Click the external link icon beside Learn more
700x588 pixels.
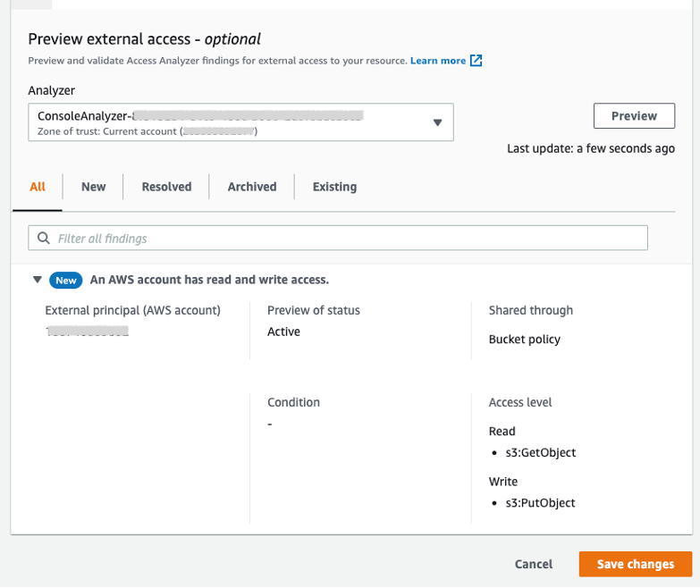[477, 61]
